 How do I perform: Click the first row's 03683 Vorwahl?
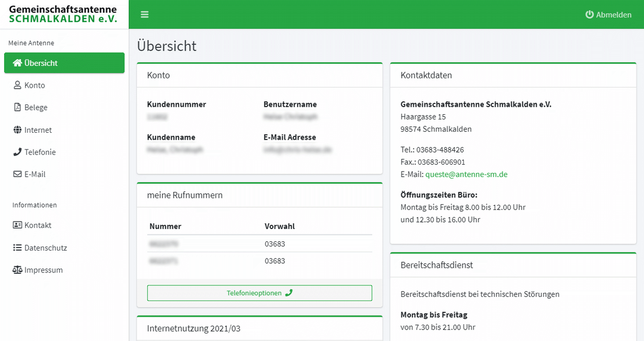pyautogui.click(x=275, y=244)
